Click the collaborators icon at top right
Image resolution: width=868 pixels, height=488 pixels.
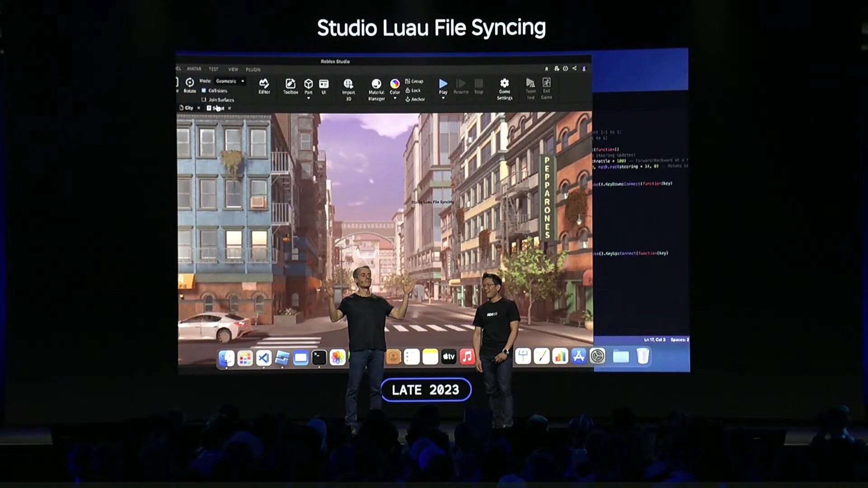pos(557,69)
